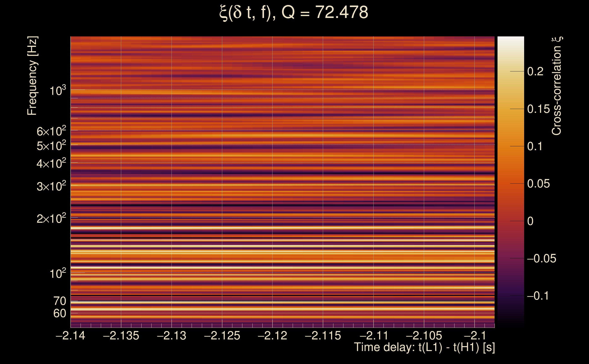
Task: Click the Time delay t(L1) - t(H1) axis label
Action: 424,347
